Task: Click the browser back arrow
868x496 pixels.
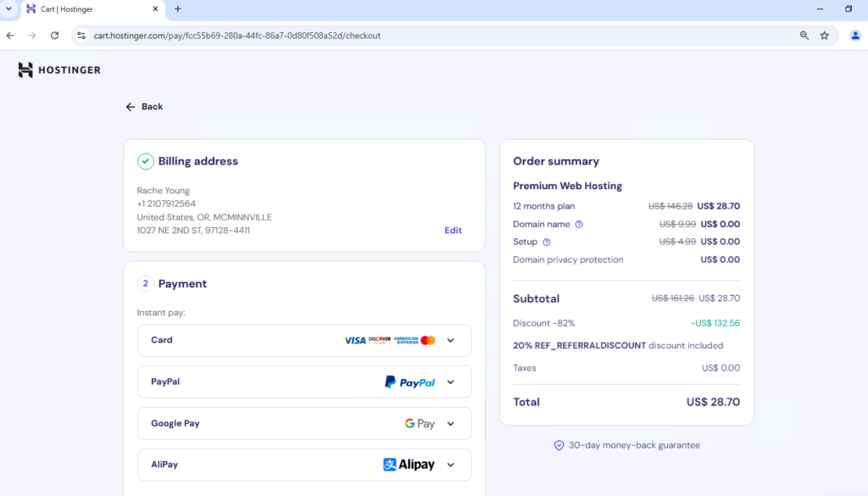Action: 10,36
